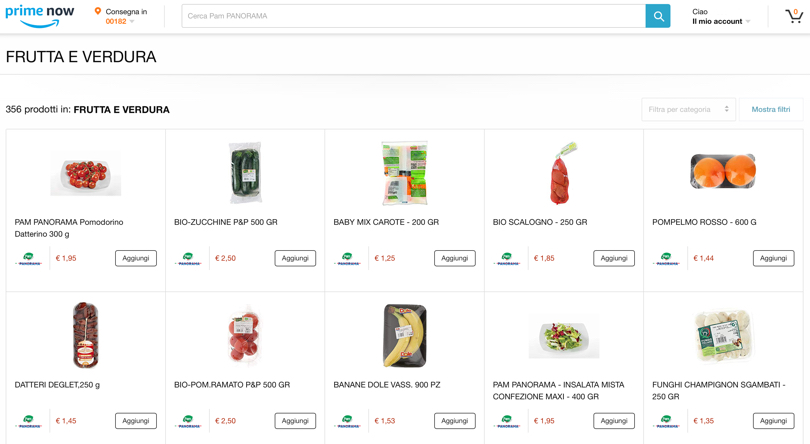Click Panorama logo under Bio-Zucchine
810x444 pixels.
click(188, 259)
